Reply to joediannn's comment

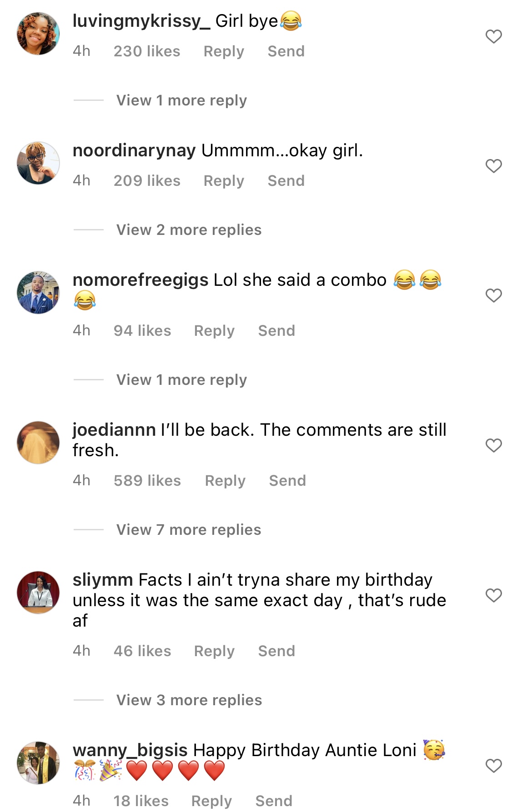coord(225,480)
